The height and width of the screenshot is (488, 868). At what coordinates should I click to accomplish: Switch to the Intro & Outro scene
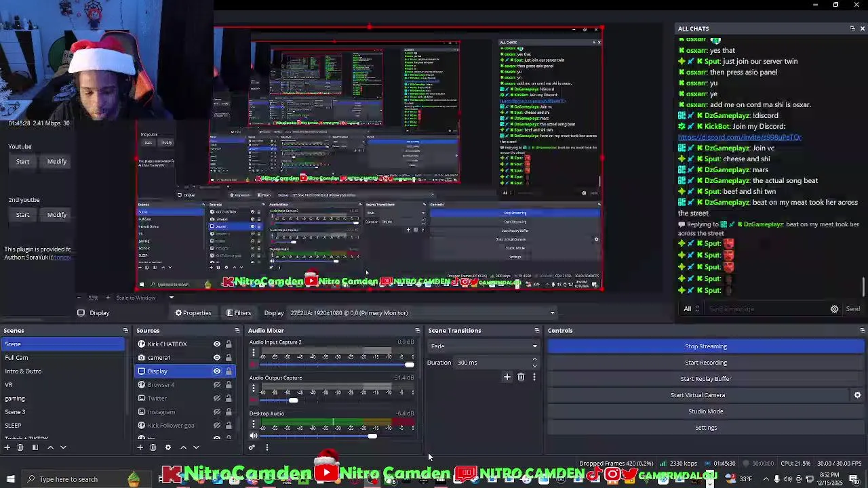pos(63,371)
